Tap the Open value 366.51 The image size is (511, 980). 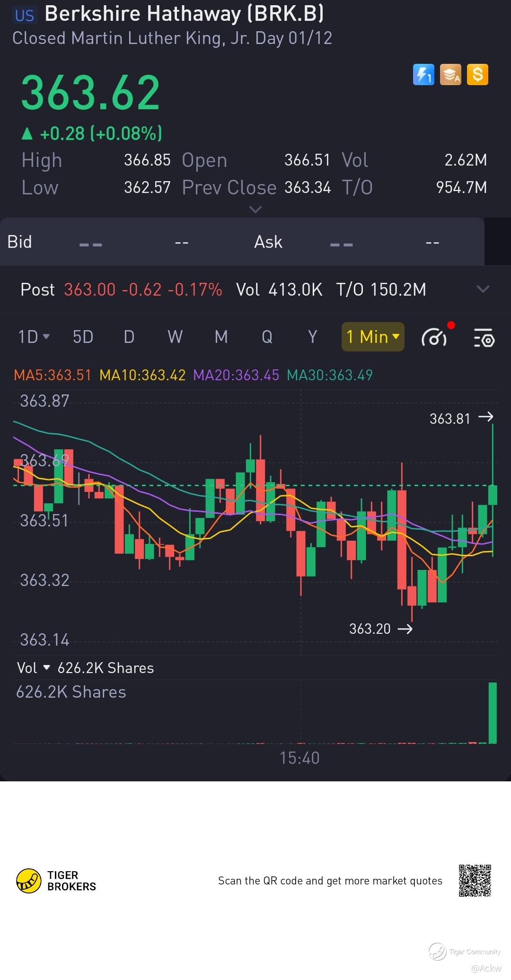point(307,160)
